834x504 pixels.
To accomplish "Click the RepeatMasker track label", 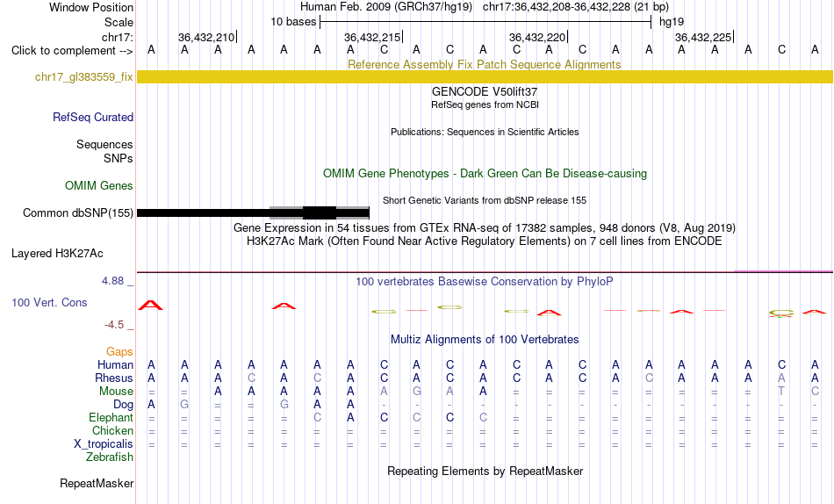I will (x=97, y=483).
